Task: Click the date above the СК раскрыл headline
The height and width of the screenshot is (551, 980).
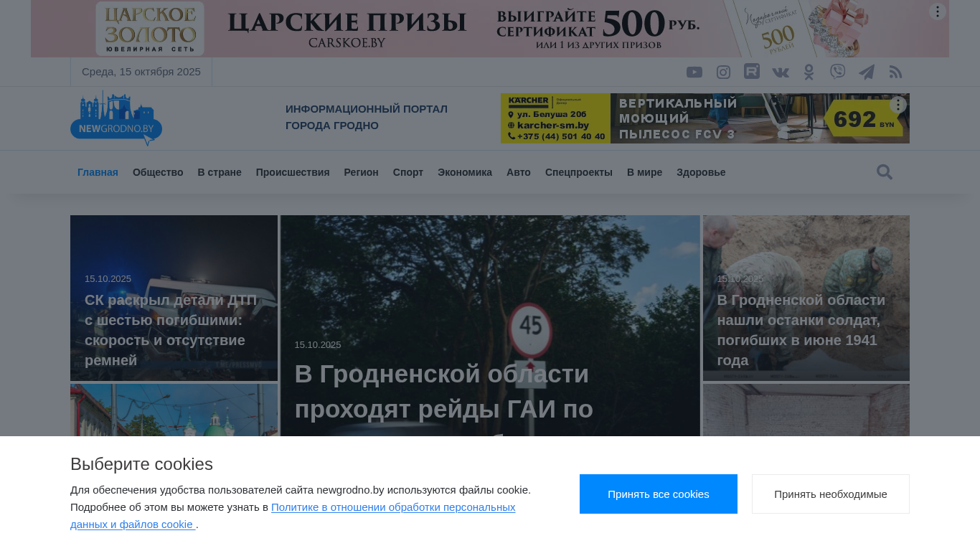Action: pos(108,279)
